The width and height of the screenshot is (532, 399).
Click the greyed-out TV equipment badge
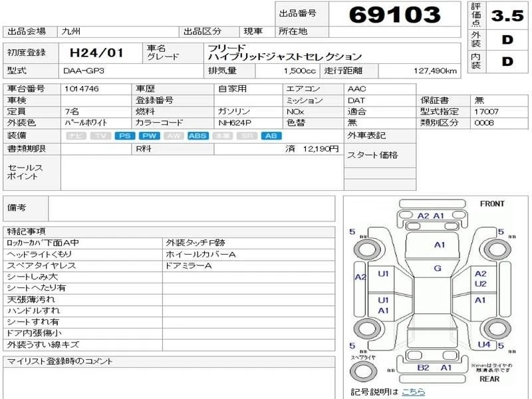pyautogui.click(x=100, y=136)
